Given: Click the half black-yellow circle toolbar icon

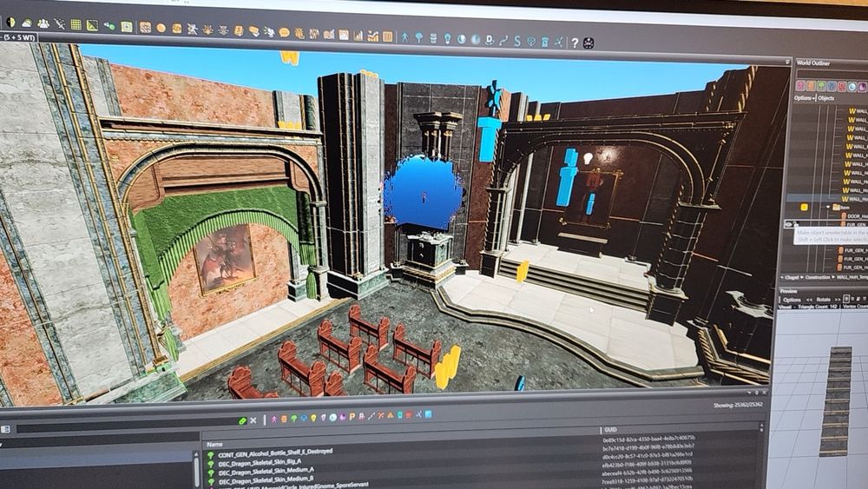Looking at the screenshot, I should [10, 23].
